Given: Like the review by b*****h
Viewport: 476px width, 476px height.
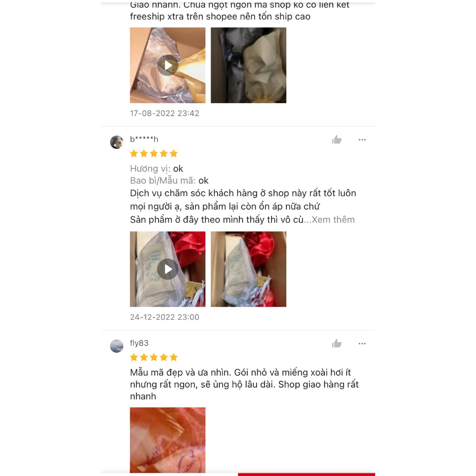Looking at the screenshot, I should pos(337,139).
